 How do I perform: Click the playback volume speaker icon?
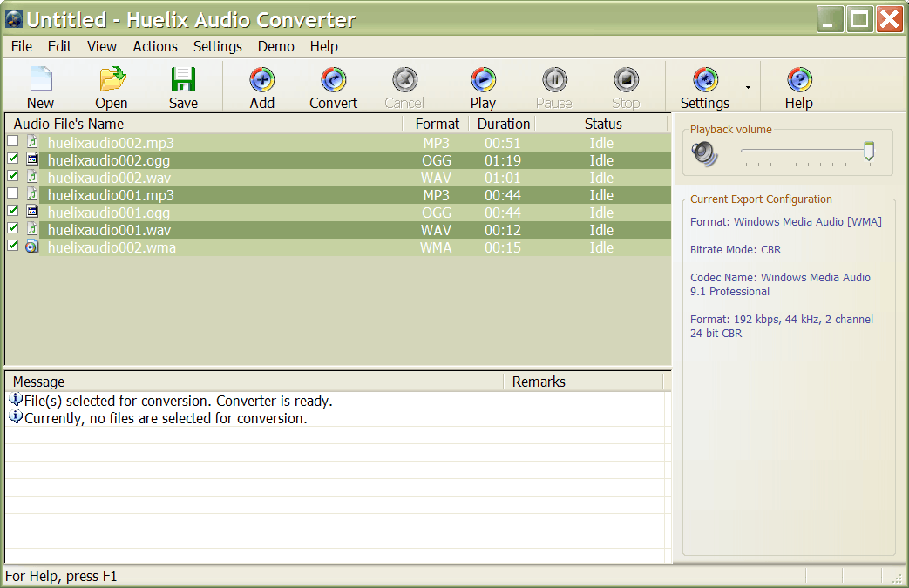[704, 154]
